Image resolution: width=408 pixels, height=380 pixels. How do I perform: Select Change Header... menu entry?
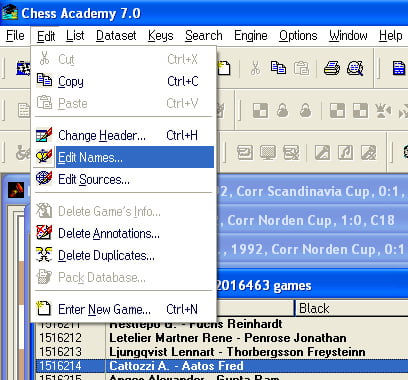tap(123, 135)
